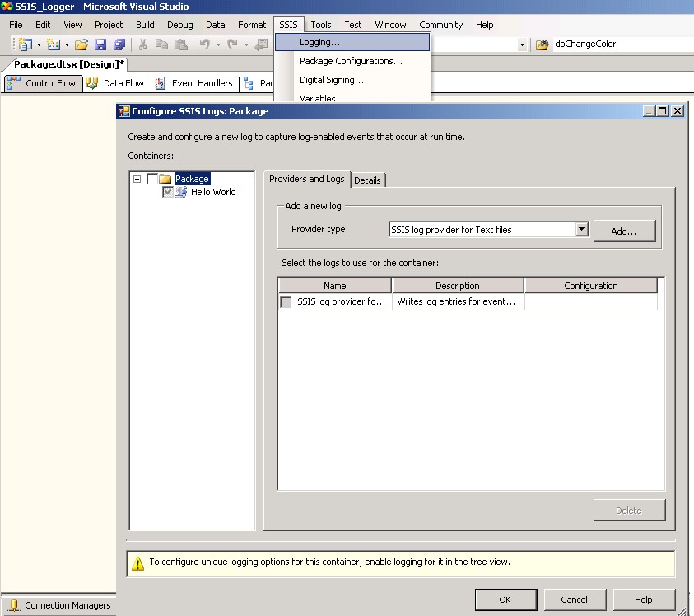Switch to the Providers and Logs tab

point(307,179)
